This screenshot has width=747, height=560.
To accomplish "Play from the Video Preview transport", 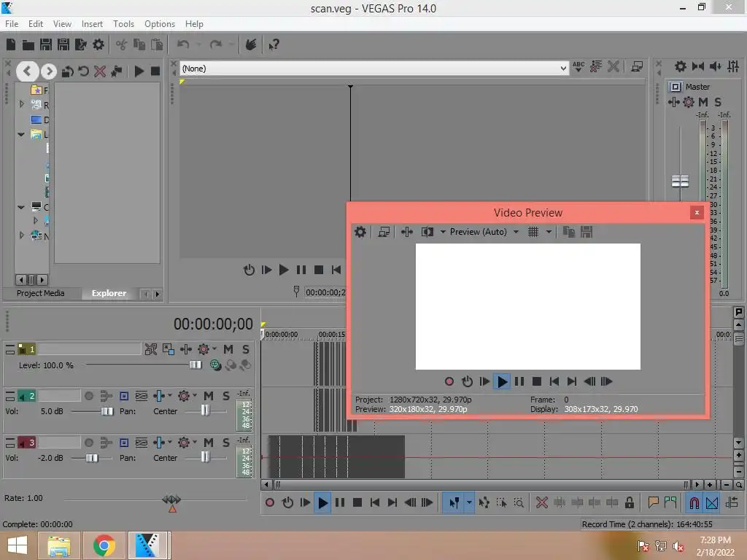I will click(x=502, y=381).
